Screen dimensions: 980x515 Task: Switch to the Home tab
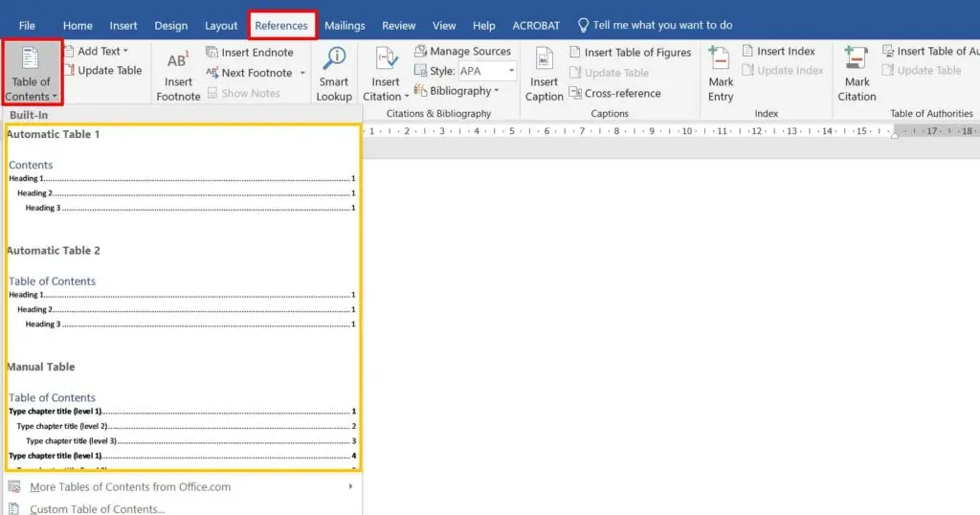78,26
